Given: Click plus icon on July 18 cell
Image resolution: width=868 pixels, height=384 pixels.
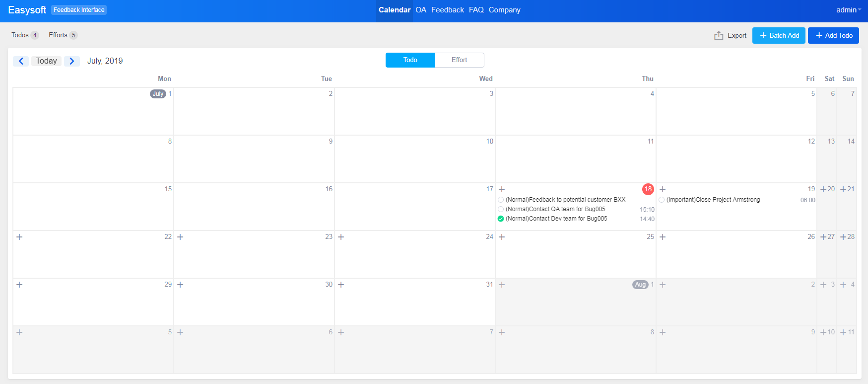Looking at the screenshot, I should [502, 189].
